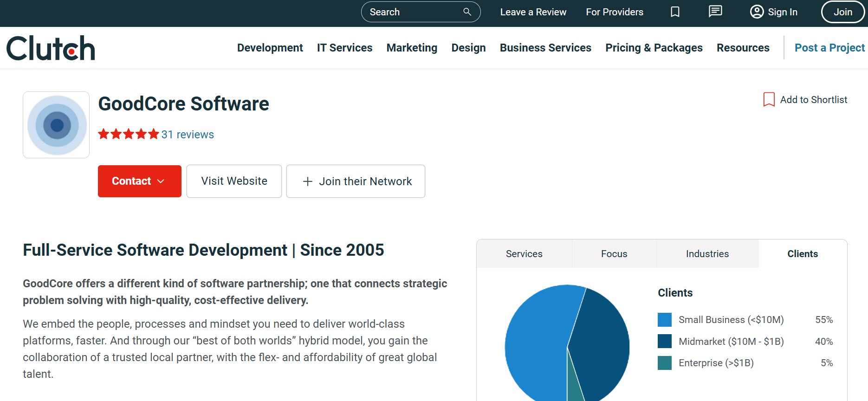This screenshot has height=401, width=868.
Task: Click the Visit Website button
Action: (234, 181)
